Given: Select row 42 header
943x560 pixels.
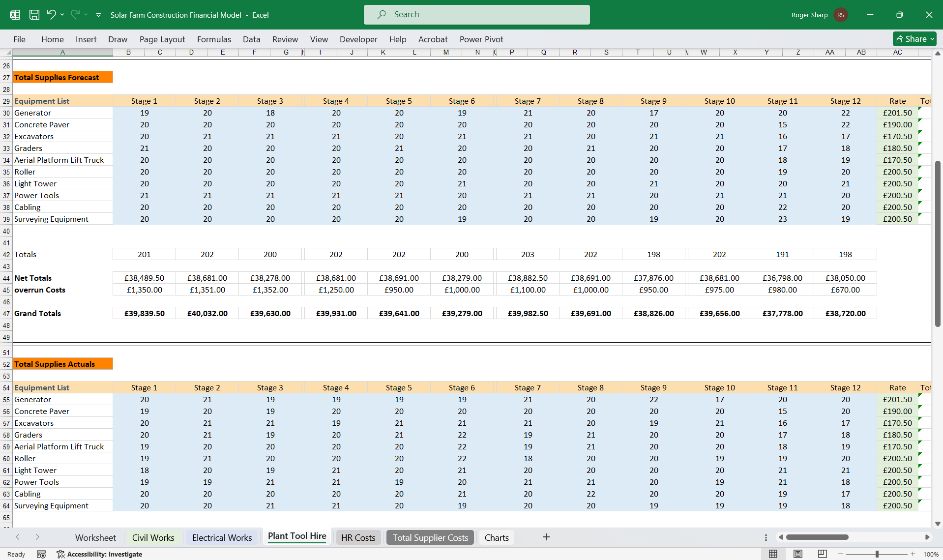Looking at the screenshot, I should coord(6,255).
